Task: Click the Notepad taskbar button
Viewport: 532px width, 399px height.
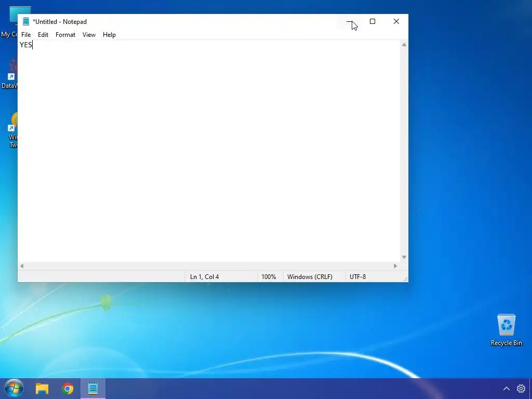Action: 93,389
